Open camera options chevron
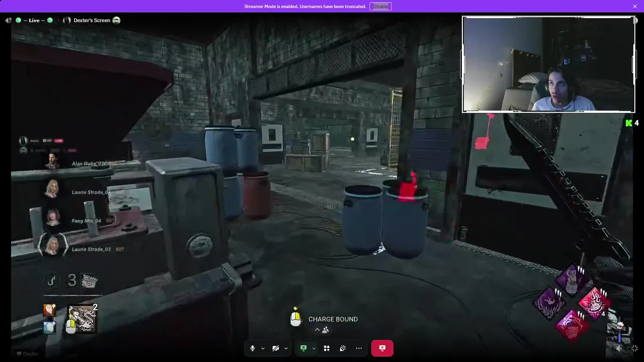This screenshot has width=644, height=362. coord(286,348)
